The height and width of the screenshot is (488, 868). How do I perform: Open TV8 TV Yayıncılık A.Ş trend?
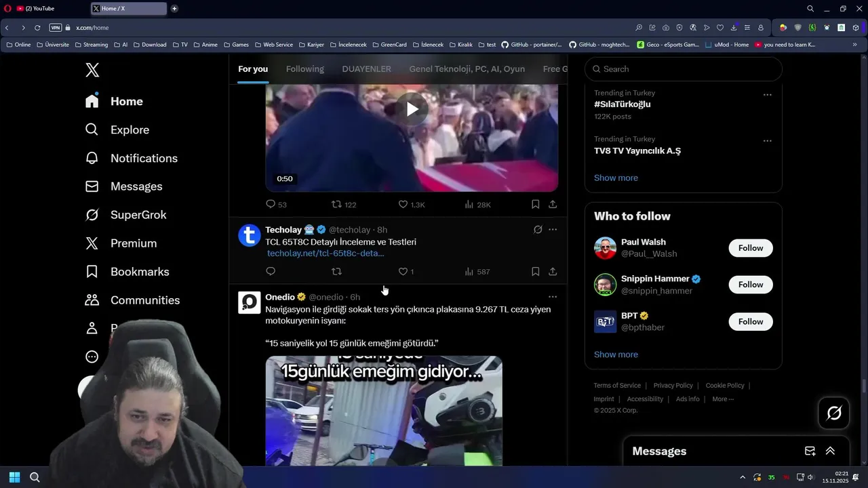pyautogui.click(x=637, y=150)
